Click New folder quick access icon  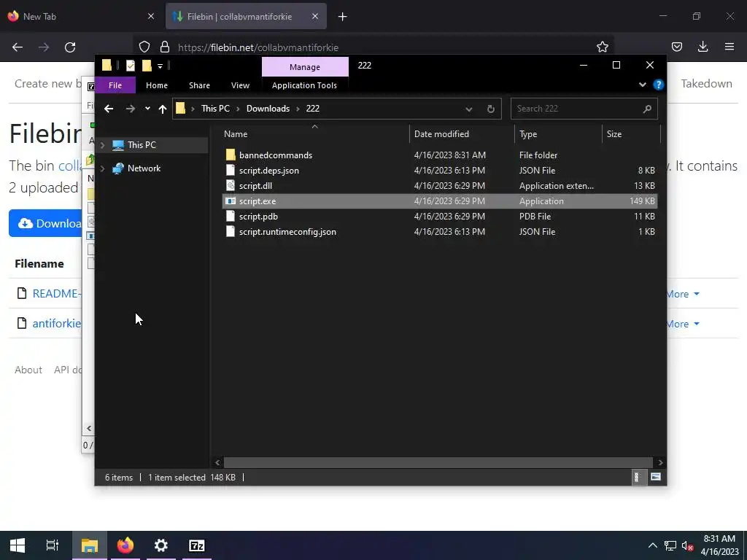147,65
